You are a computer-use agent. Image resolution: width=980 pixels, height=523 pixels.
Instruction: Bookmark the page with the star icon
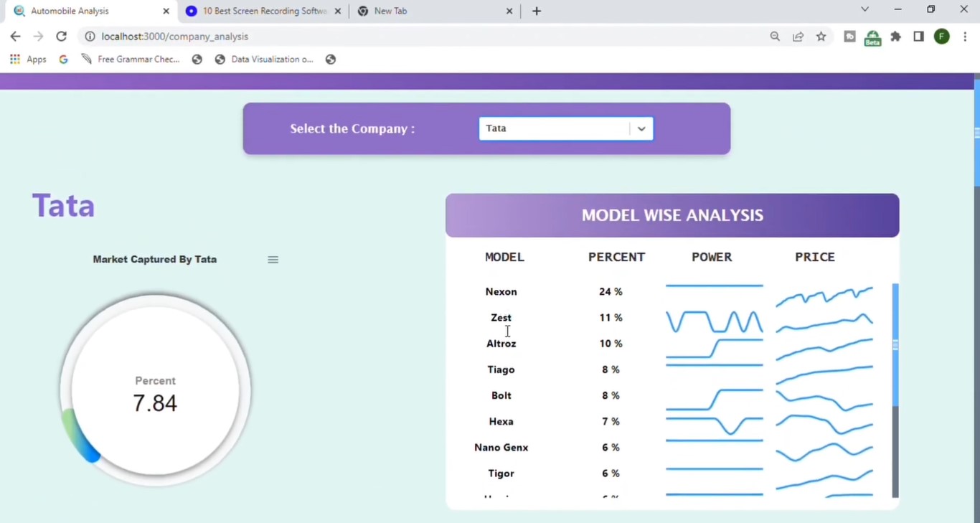821,36
